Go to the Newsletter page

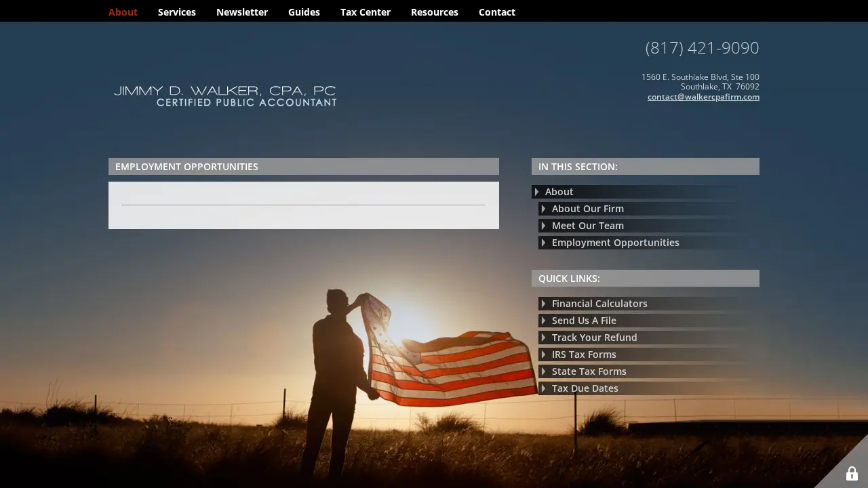tap(242, 12)
